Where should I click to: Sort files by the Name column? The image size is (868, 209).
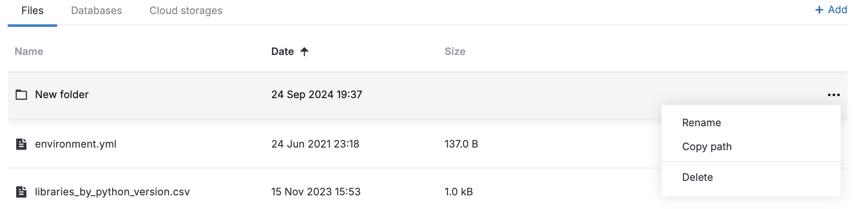29,52
